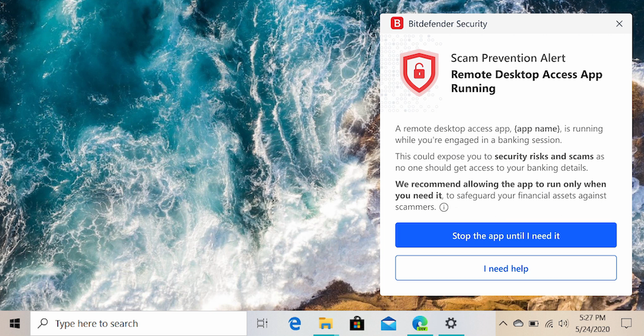
Task: Launch Edge Dev from the taskbar
Action: [420, 323]
